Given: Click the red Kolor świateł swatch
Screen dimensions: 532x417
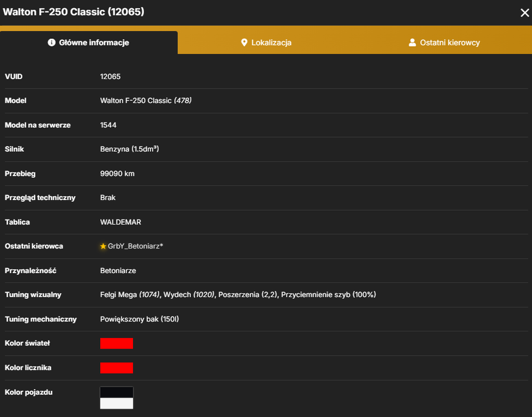Looking at the screenshot, I should pyautogui.click(x=116, y=344).
